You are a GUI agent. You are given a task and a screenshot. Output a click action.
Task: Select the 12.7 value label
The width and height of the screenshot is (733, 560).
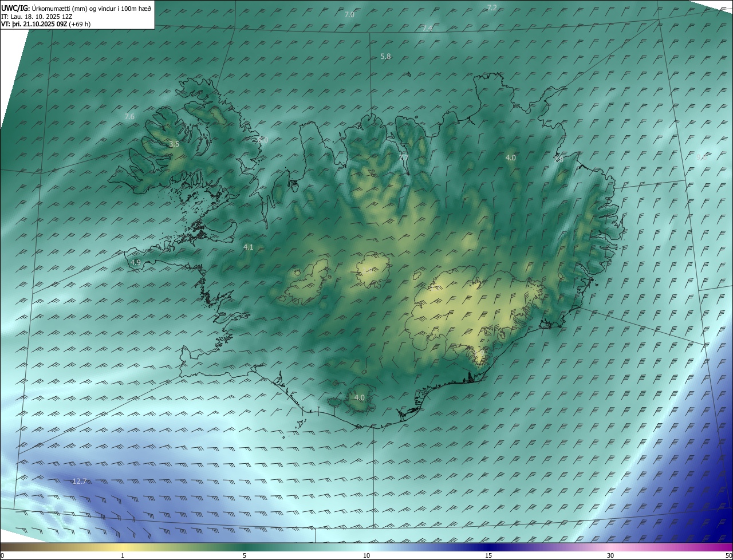tap(79, 482)
